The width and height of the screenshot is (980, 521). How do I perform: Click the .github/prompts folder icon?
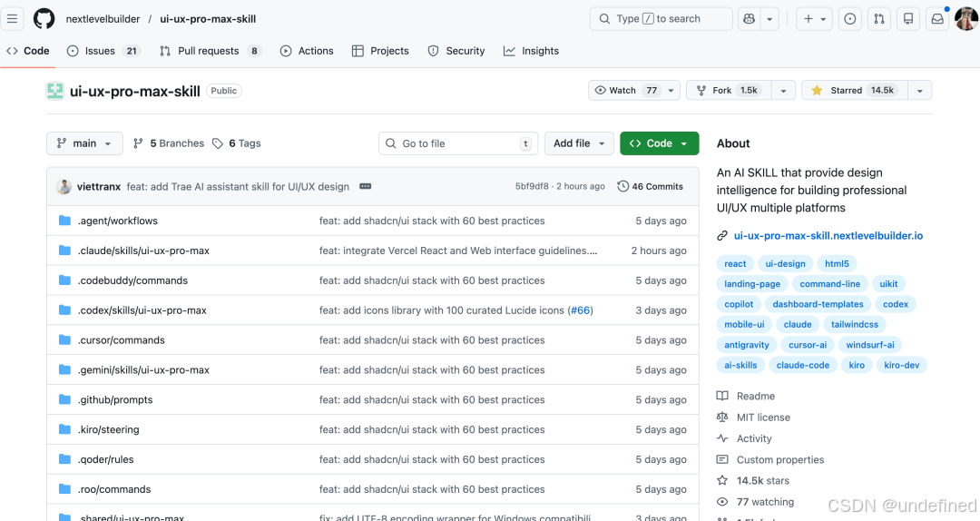pos(64,399)
